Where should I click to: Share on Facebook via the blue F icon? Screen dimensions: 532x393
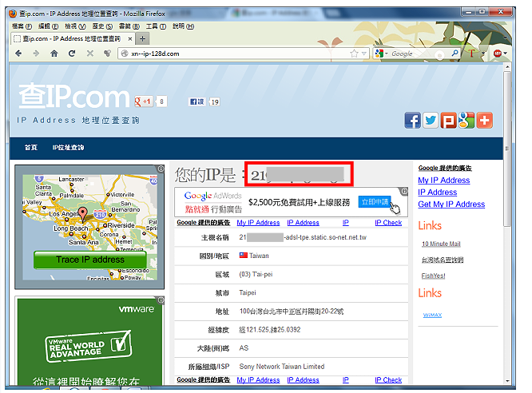(x=412, y=121)
